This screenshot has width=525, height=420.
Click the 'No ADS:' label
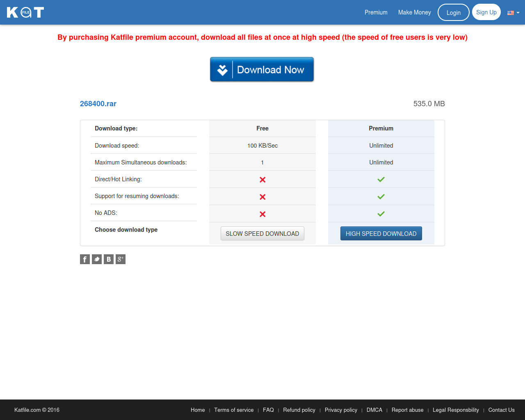[106, 213]
